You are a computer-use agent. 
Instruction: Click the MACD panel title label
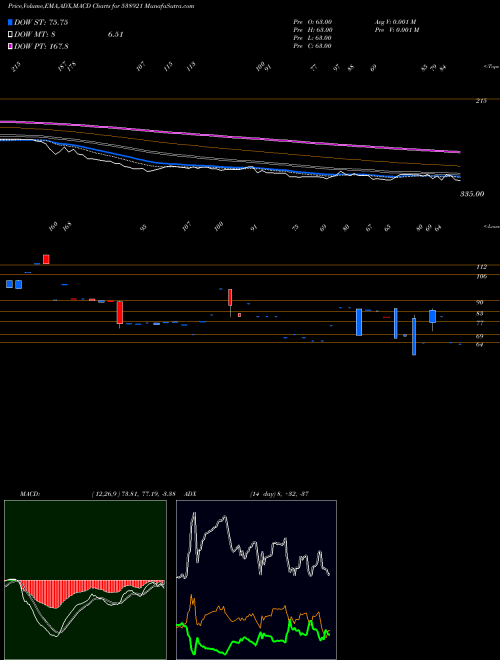tap(30, 494)
